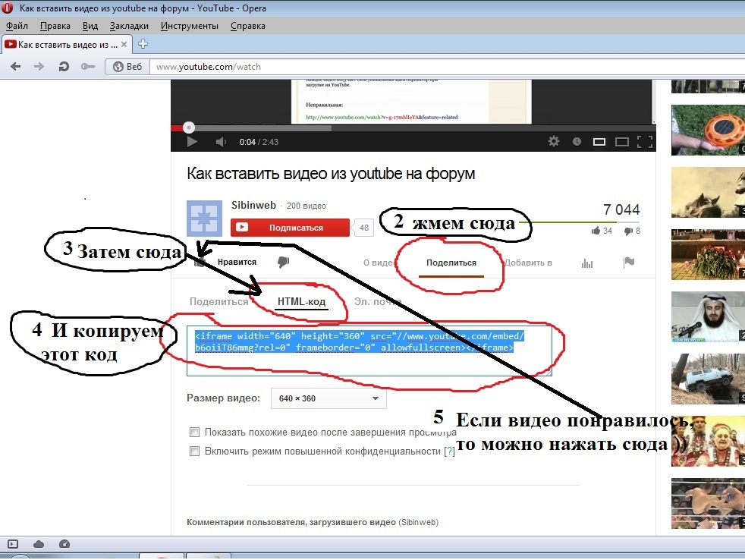Click the video frame preview area

pyautogui.click(x=413, y=101)
